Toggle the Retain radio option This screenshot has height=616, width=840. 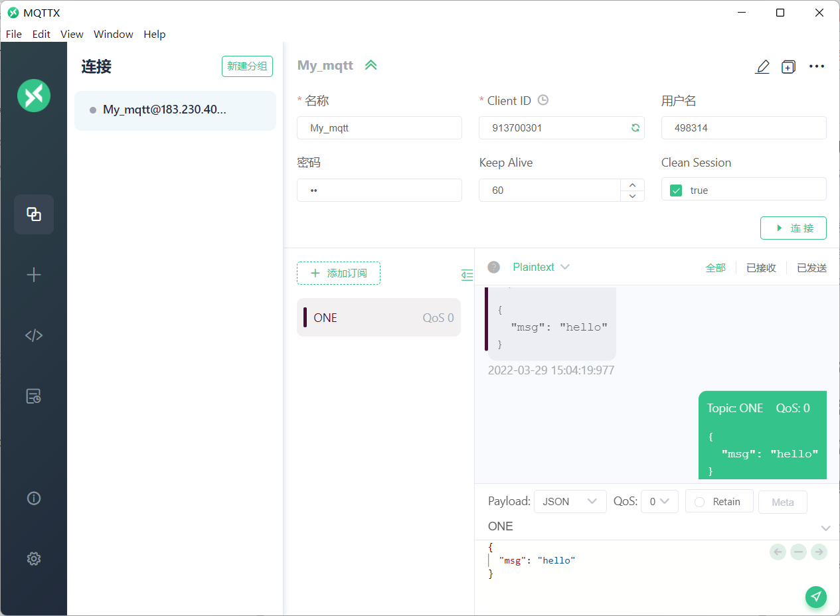coord(699,502)
